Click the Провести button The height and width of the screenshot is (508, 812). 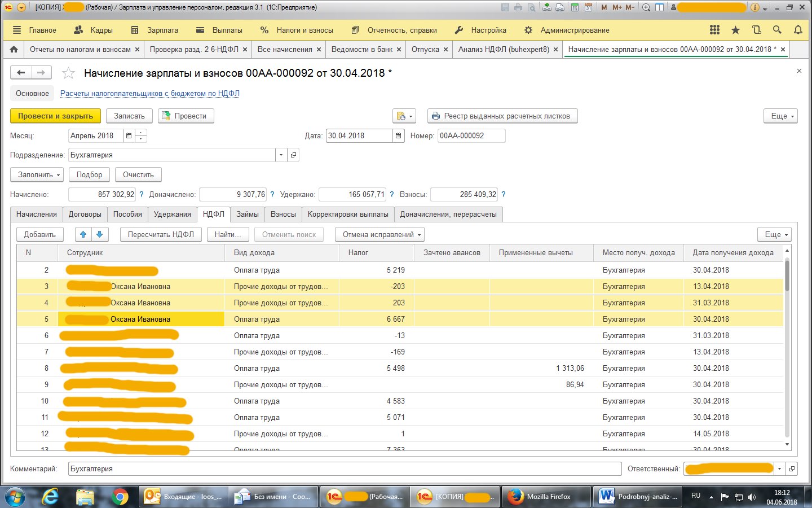pos(186,116)
